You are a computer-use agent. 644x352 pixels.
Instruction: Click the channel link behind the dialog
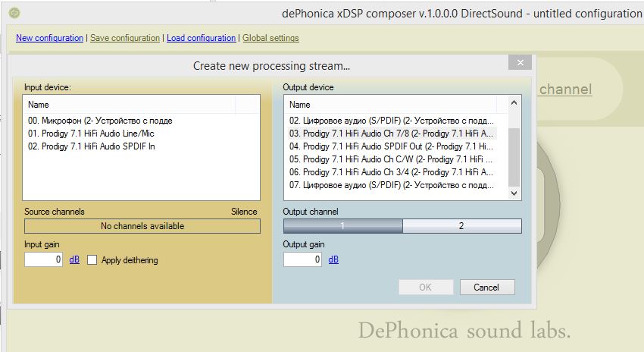click(x=565, y=90)
